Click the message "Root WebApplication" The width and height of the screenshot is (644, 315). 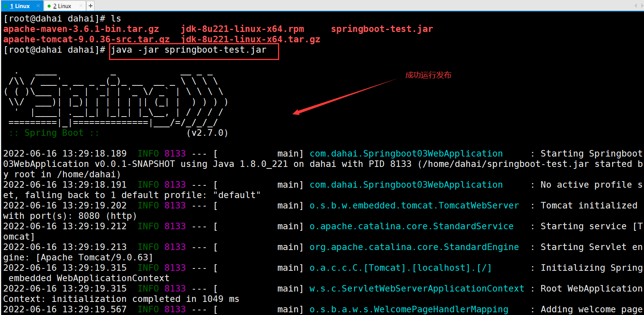point(592,289)
